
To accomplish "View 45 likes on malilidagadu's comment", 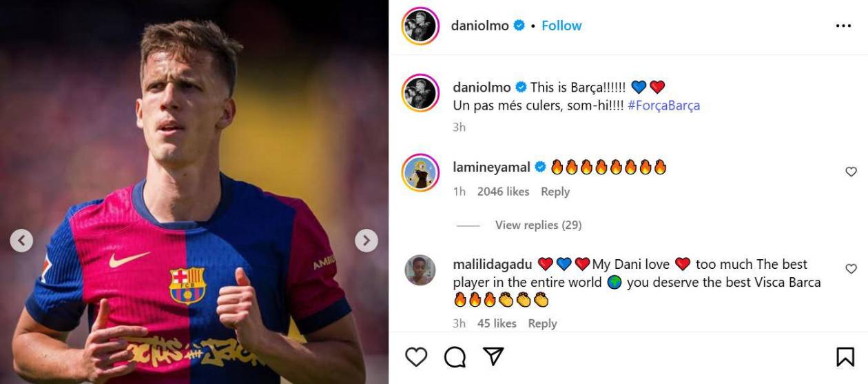I will click(496, 323).
